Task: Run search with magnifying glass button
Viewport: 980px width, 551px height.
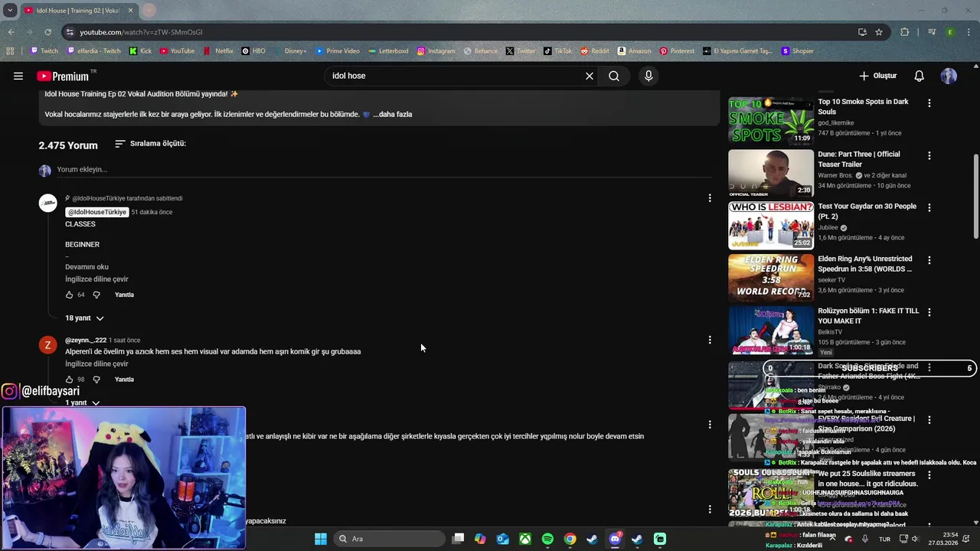Action: 614,76
